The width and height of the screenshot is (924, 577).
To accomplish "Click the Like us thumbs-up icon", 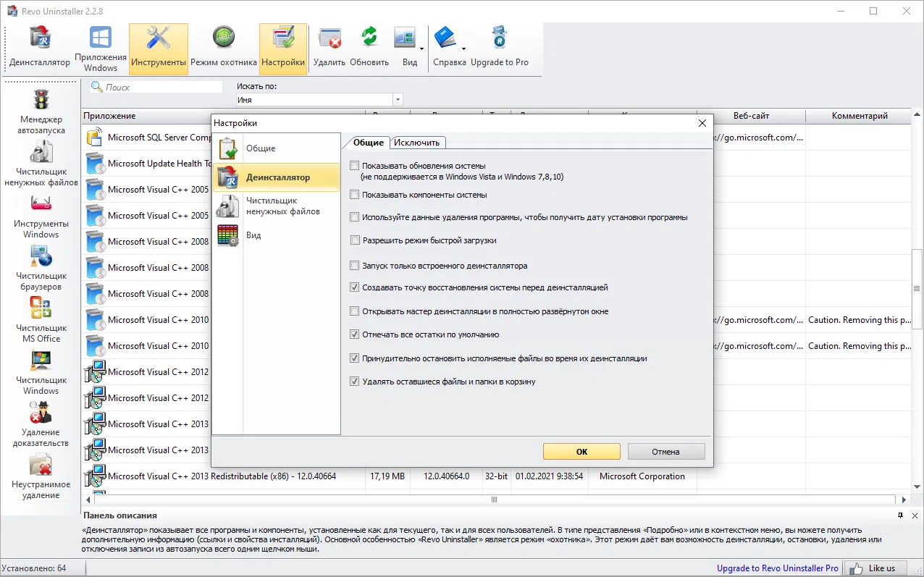I will 855,568.
